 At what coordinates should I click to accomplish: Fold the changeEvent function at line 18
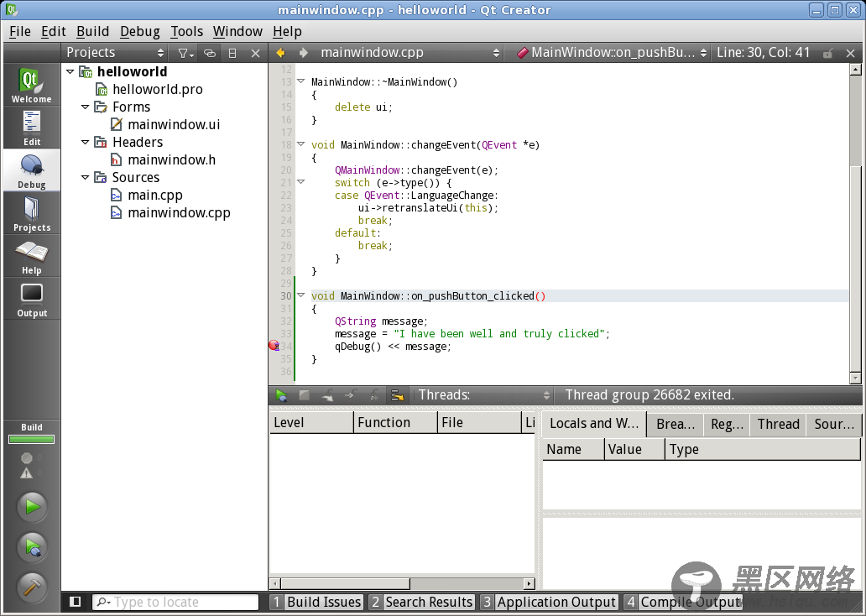(x=301, y=144)
